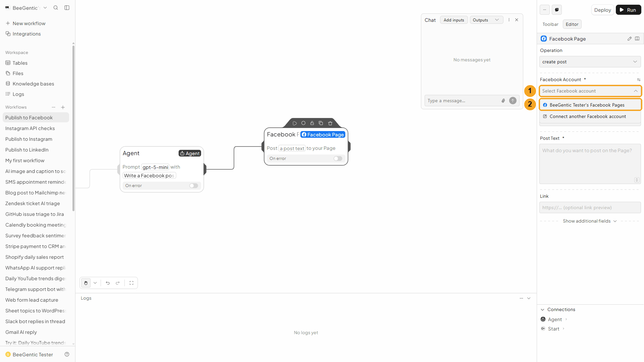Send the chat message with the arrow button
Viewport: 644px width, 362px height.
pos(513,101)
